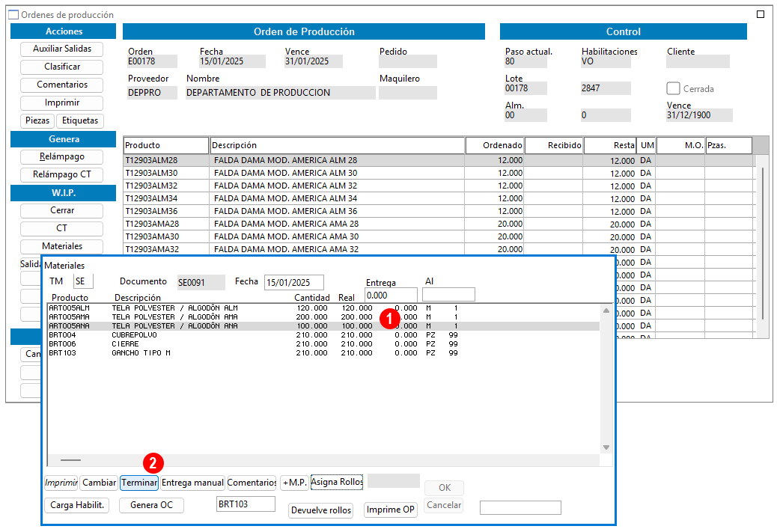Viewport: 777px width, 532px height.
Task: Click the Terminar button in Materiales
Action: pyautogui.click(x=139, y=483)
